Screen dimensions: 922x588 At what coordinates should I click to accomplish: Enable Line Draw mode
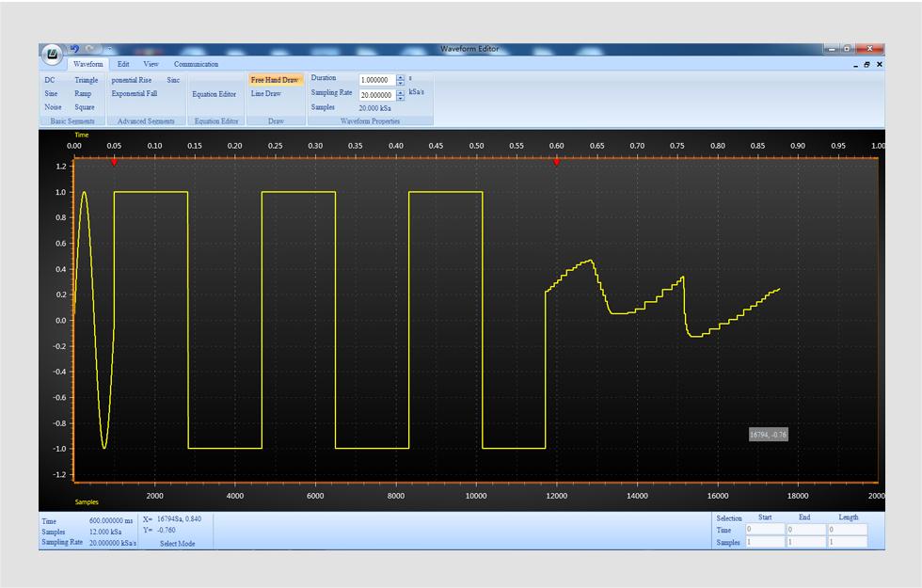[x=266, y=94]
